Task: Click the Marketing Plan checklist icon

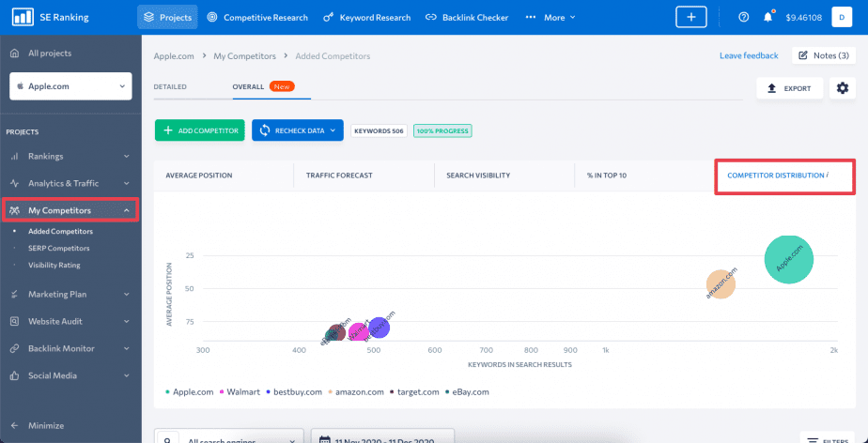Action: point(15,294)
